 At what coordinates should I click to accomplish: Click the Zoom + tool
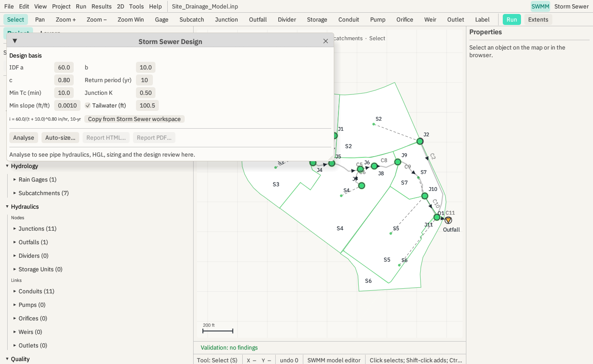coord(66,19)
